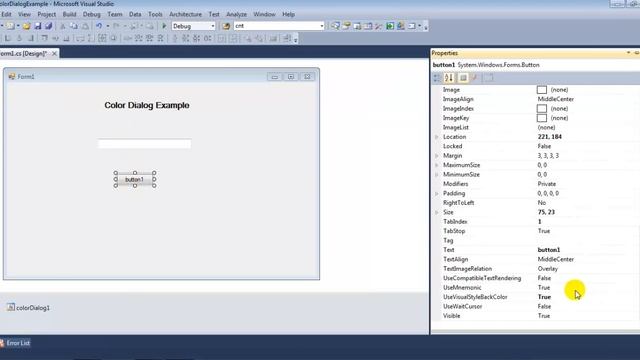The height and width of the screenshot is (360, 640).
Task: Expand the MinimumSize property
Action: [436, 175]
